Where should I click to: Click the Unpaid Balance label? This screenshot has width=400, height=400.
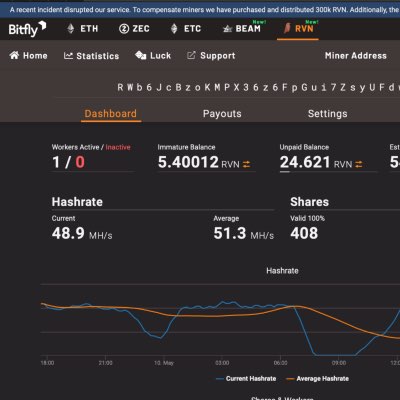(304, 147)
